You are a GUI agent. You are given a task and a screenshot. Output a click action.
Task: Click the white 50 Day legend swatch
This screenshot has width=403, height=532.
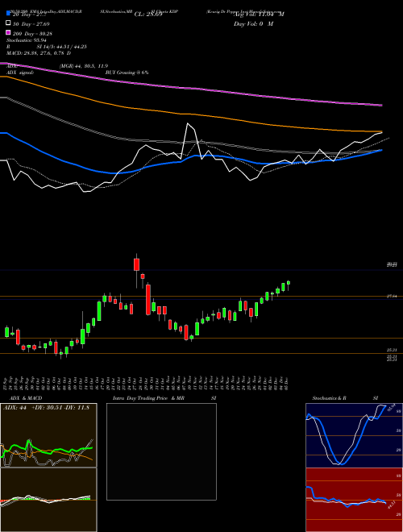pyautogui.click(x=8, y=23)
